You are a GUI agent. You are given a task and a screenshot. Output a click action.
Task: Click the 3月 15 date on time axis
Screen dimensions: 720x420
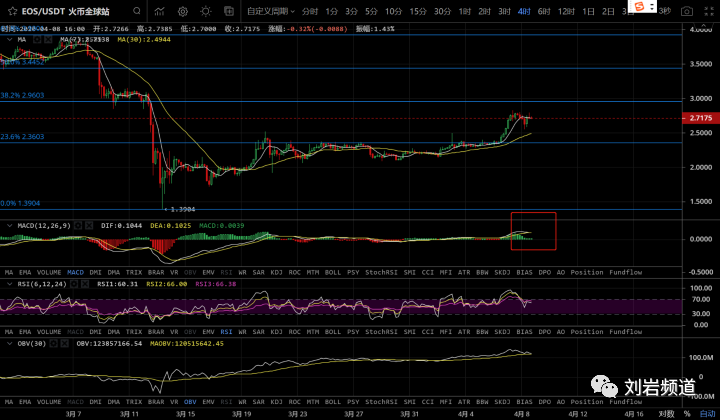[x=186, y=414]
